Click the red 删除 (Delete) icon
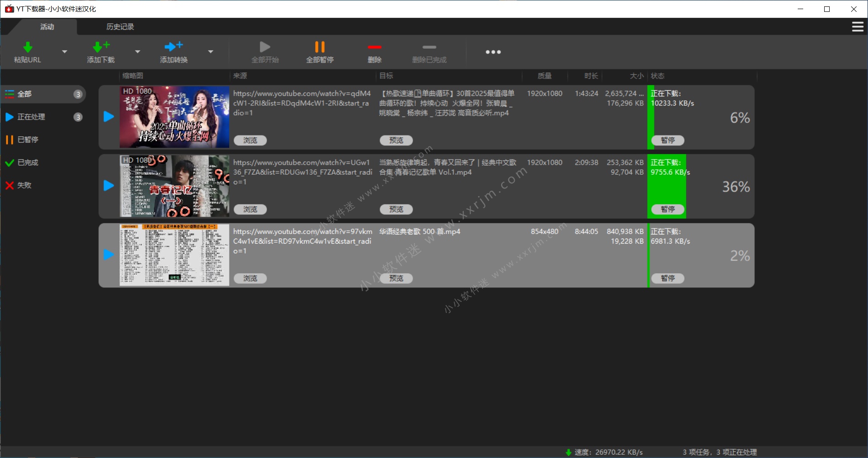The width and height of the screenshot is (868, 458). click(374, 47)
